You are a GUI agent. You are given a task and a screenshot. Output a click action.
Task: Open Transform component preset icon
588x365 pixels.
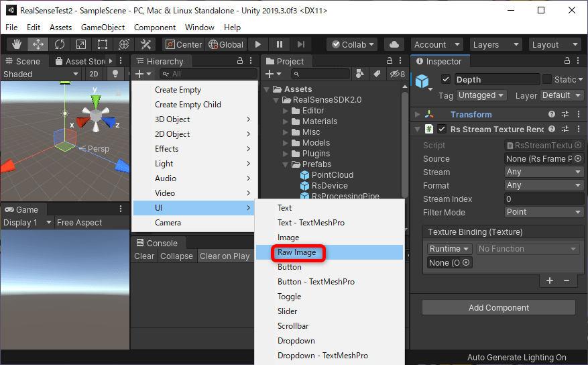(565, 114)
